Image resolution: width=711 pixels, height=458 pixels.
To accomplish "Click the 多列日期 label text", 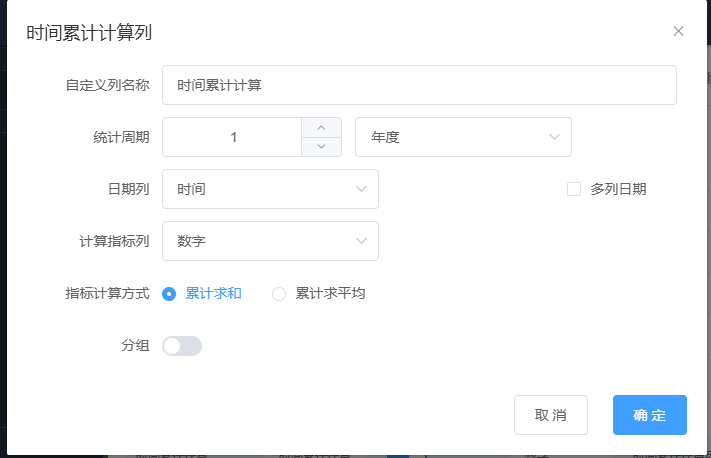I will click(618, 189).
